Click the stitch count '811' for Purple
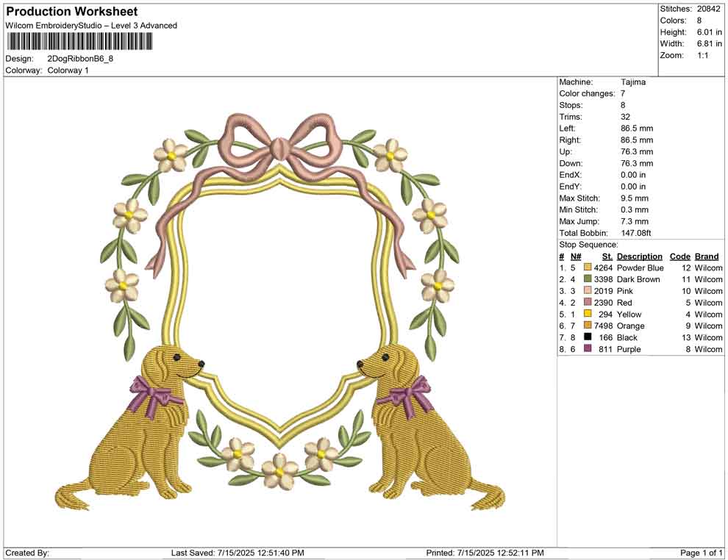This screenshot has height=560, width=728. pyautogui.click(x=605, y=349)
